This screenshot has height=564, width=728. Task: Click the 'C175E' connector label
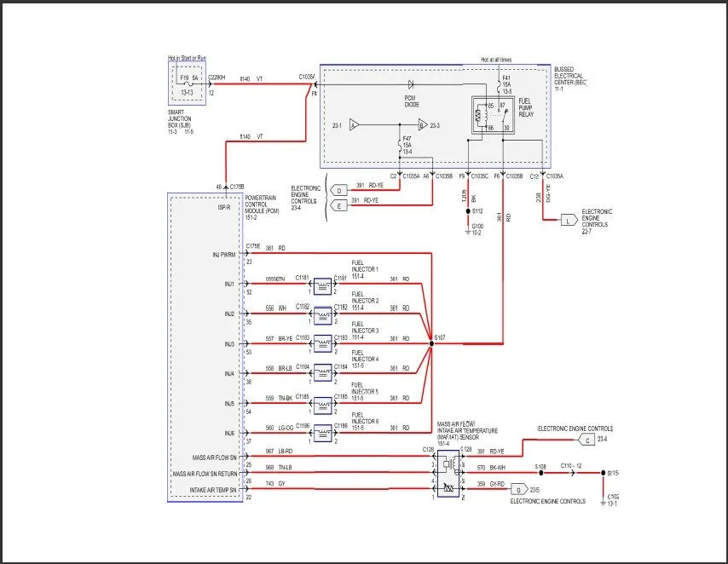pyautogui.click(x=253, y=246)
